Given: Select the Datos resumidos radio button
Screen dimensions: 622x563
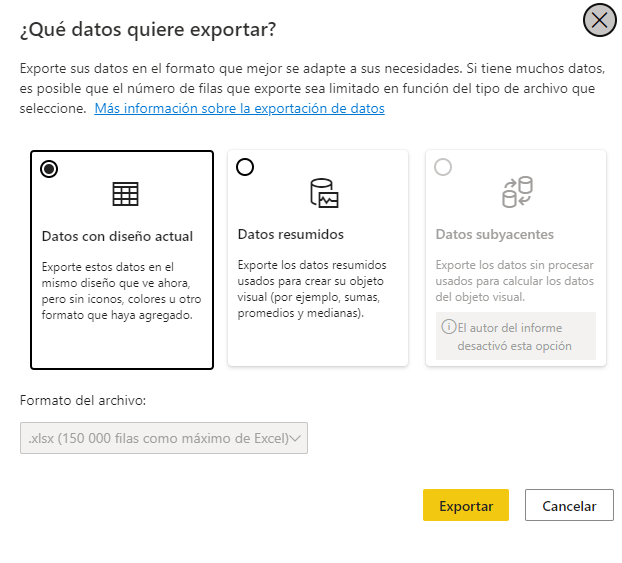Looking at the screenshot, I should pyautogui.click(x=245, y=167).
